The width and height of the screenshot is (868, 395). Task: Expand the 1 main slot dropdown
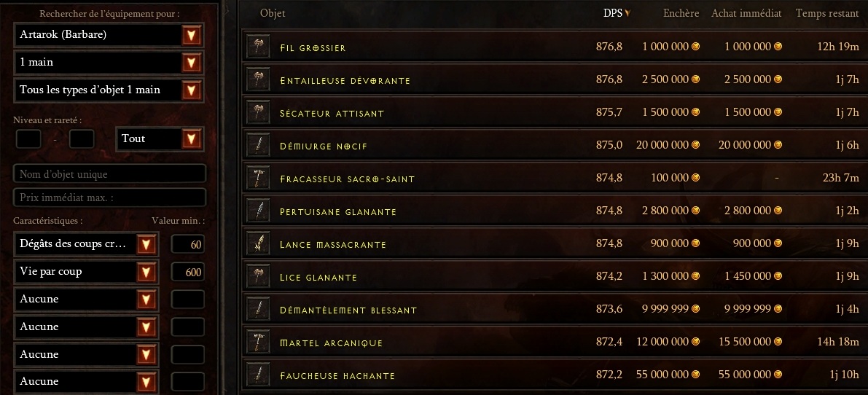pos(109,63)
